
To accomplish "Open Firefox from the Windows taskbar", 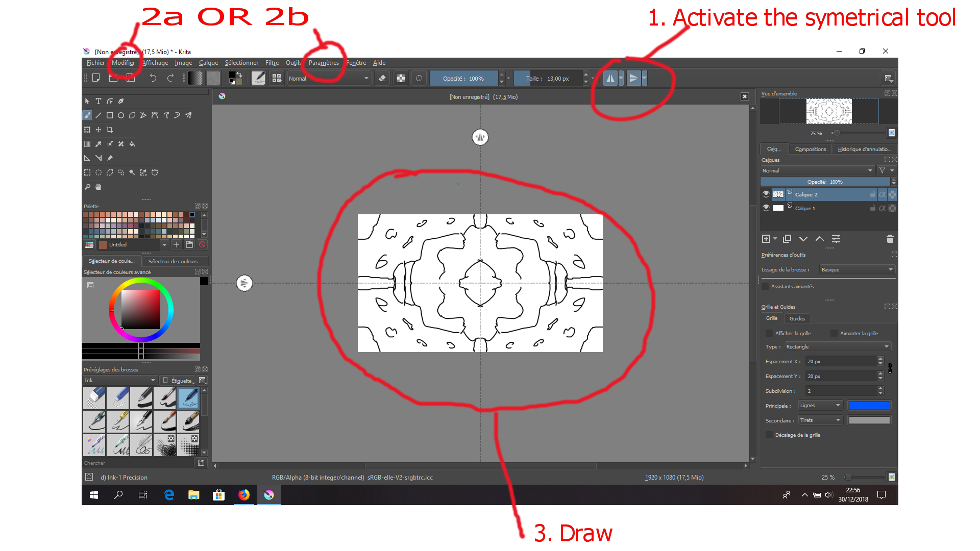I will pos(244,494).
